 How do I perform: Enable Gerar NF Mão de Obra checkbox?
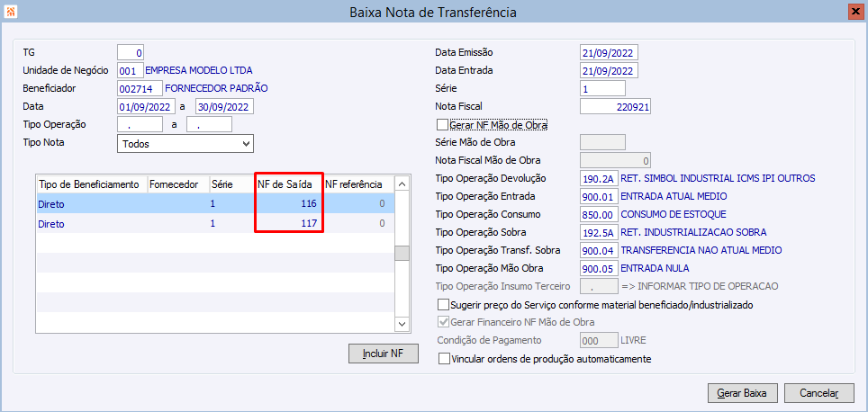tap(442, 125)
